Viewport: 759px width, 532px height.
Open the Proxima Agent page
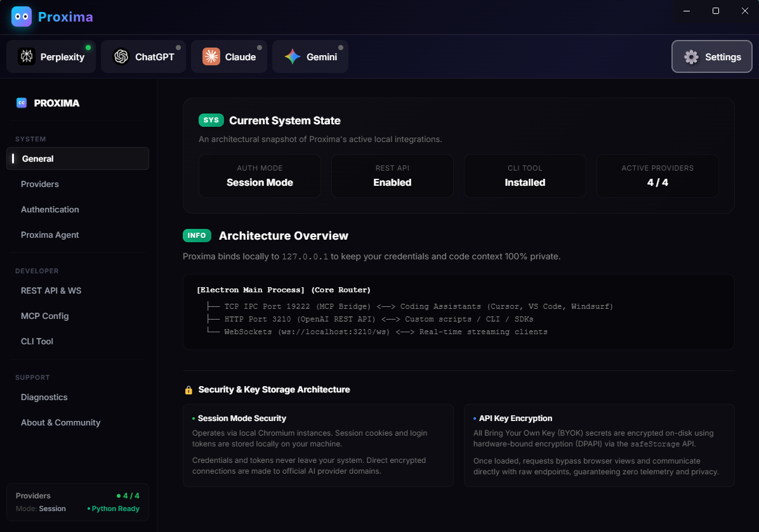pyautogui.click(x=77, y=235)
